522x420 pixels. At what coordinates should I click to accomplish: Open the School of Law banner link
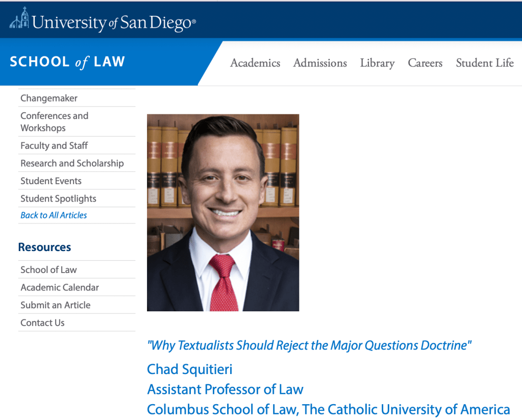[x=67, y=62]
